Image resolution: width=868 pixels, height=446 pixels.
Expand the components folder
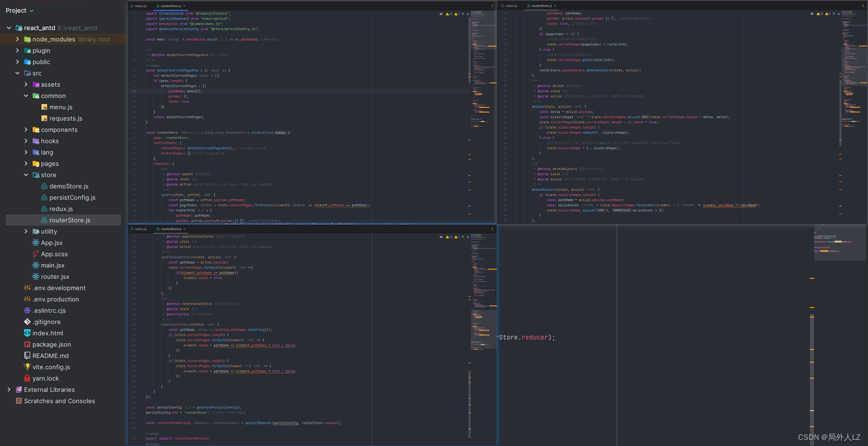pyautogui.click(x=26, y=130)
